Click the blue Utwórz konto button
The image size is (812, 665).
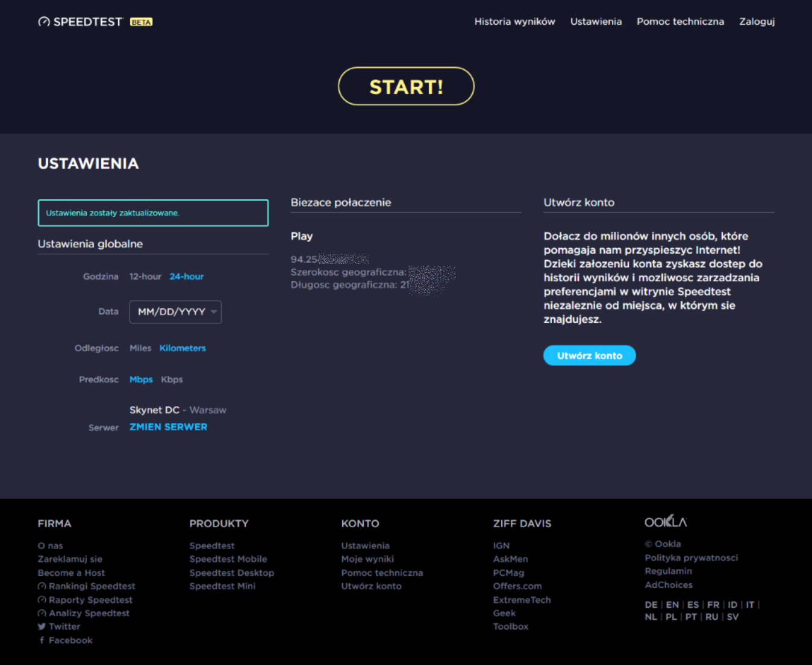click(x=589, y=355)
